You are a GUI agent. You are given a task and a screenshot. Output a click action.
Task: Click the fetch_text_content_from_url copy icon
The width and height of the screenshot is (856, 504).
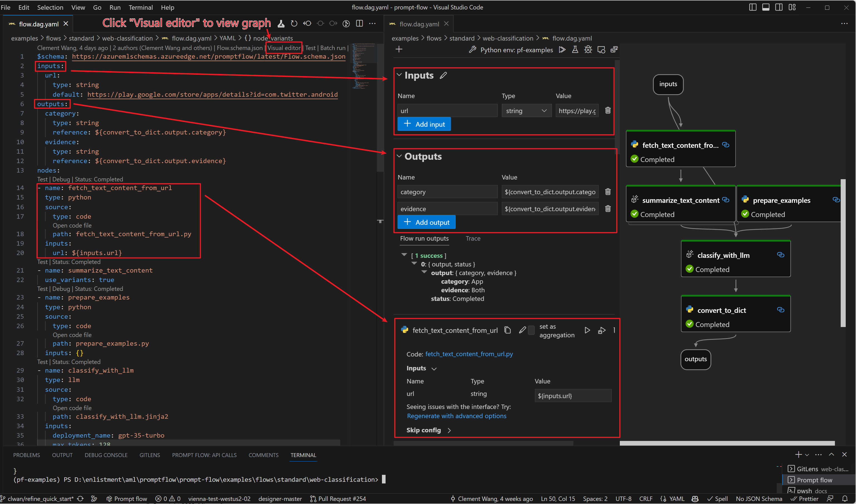pyautogui.click(x=506, y=331)
